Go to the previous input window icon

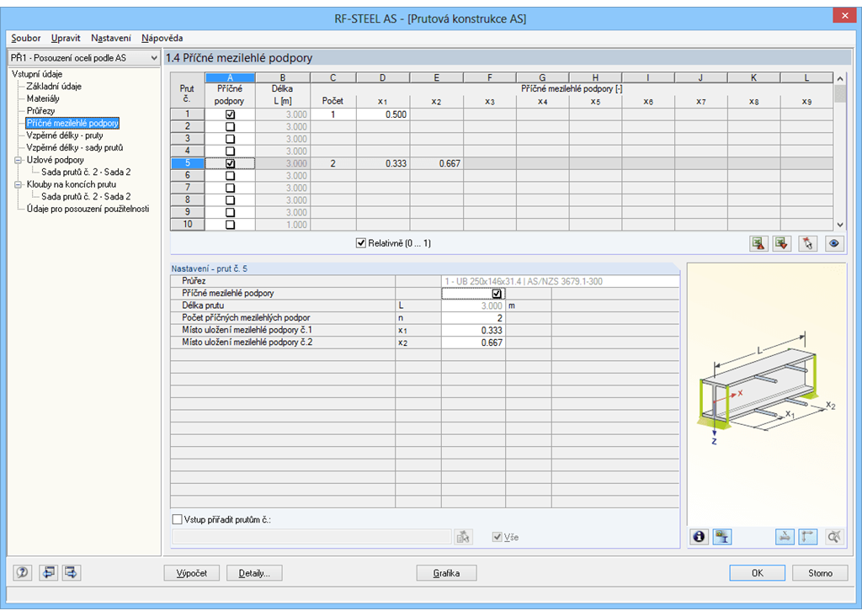49,572
